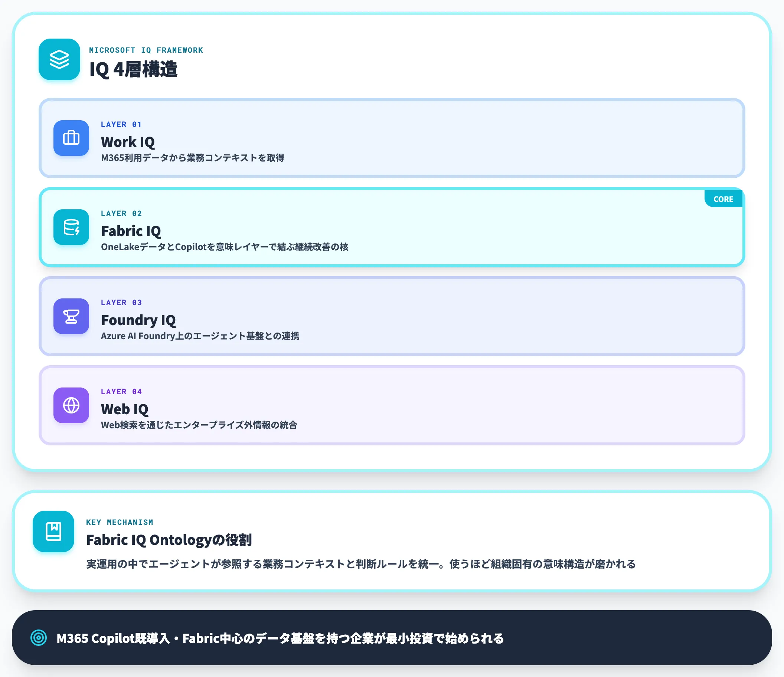
Task: Click the OneLakeデータとCopilot description text
Action: pyautogui.click(x=225, y=247)
